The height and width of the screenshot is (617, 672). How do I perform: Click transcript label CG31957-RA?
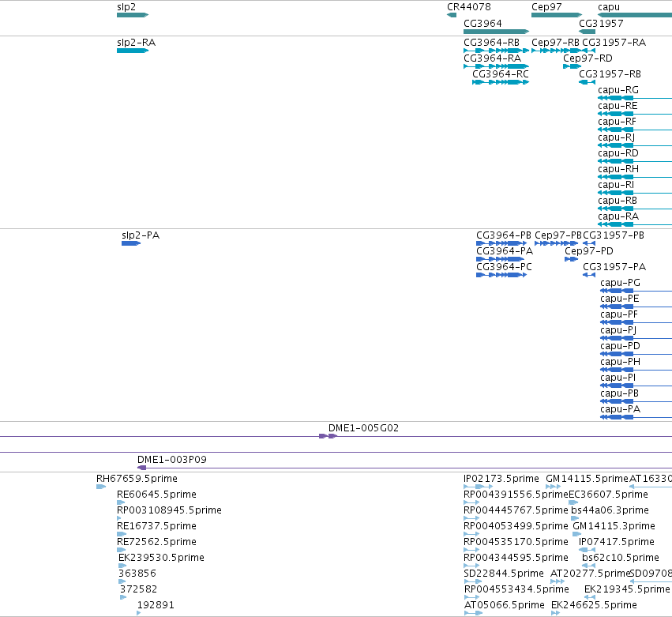coord(614,43)
